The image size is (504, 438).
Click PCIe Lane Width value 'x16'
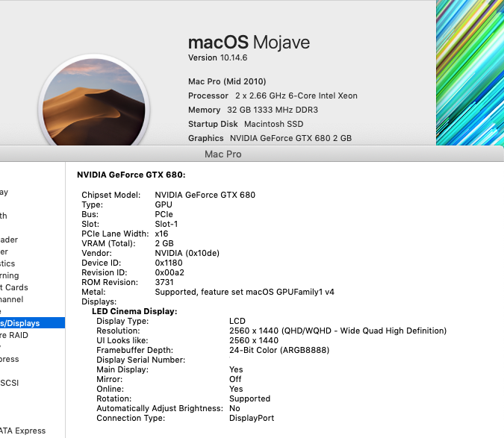coord(161,234)
